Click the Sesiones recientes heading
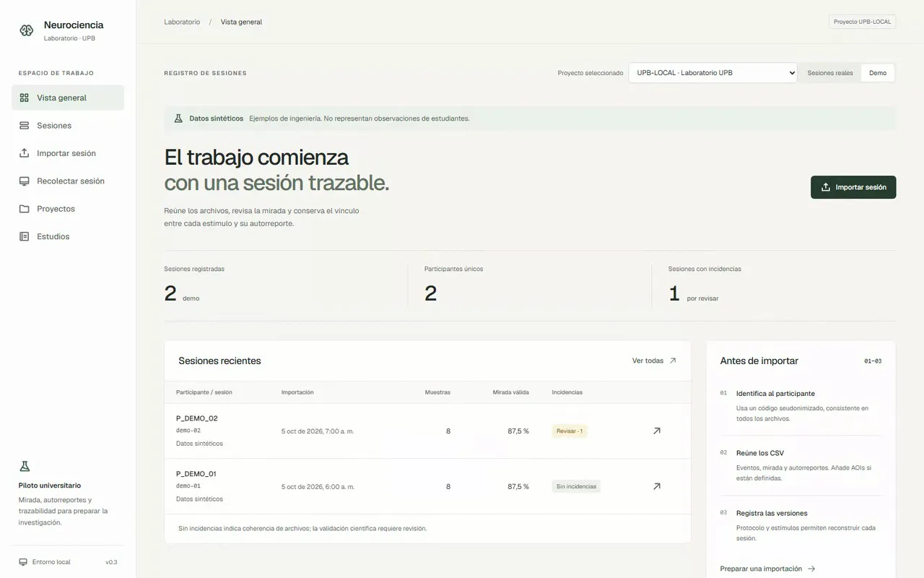Viewport: 924px width, 578px height. 219,361
